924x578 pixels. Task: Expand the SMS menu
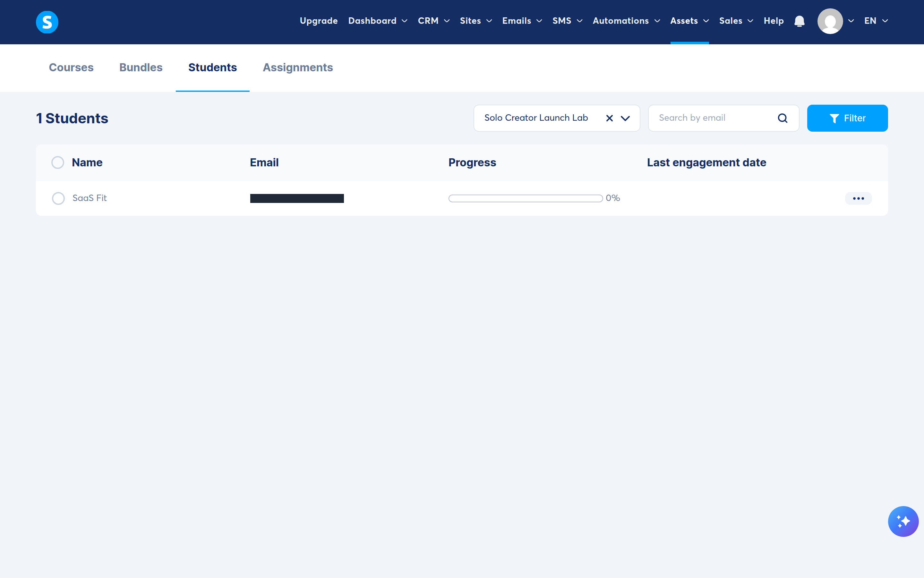pos(567,21)
